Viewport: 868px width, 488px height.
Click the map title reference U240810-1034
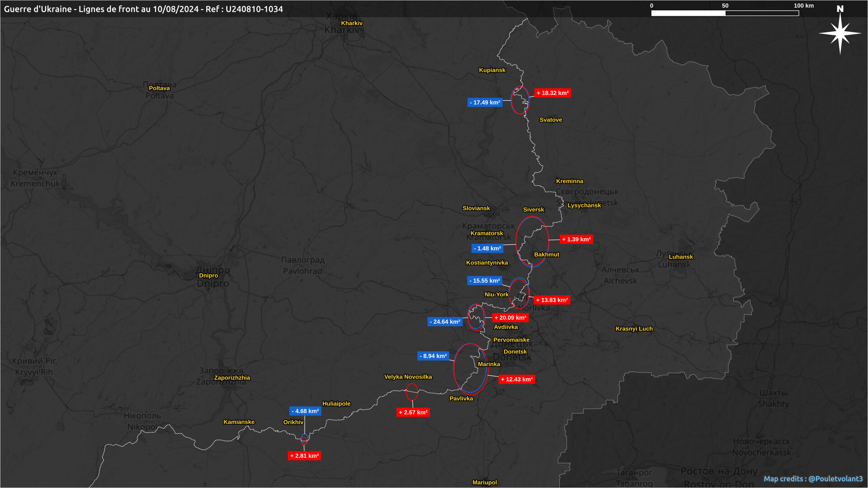click(254, 9)
